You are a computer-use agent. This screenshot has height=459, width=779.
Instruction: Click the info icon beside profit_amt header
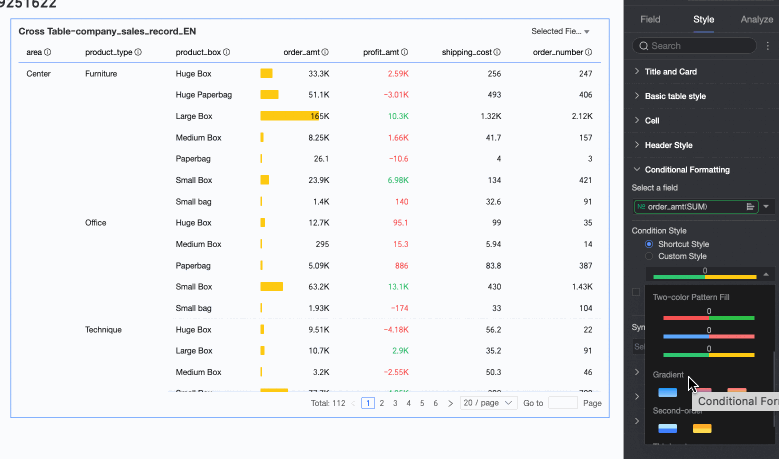pos(405,52)
